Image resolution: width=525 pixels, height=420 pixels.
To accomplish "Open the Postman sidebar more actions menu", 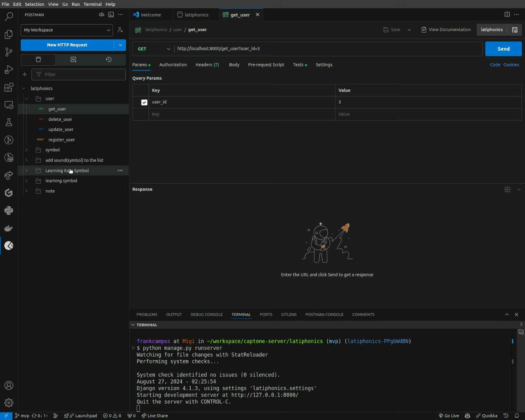I will (121, 14).
